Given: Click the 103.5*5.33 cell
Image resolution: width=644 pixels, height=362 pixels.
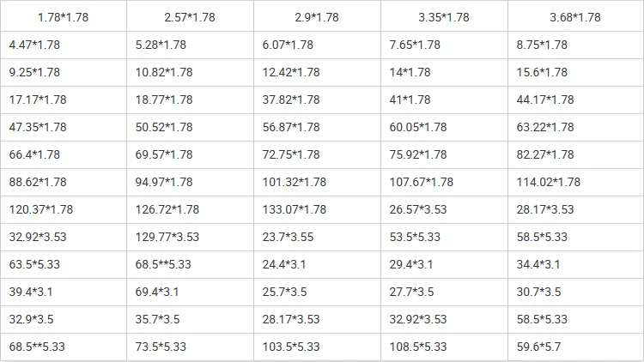Looking at the screenshot, I should tap(317, 347).
